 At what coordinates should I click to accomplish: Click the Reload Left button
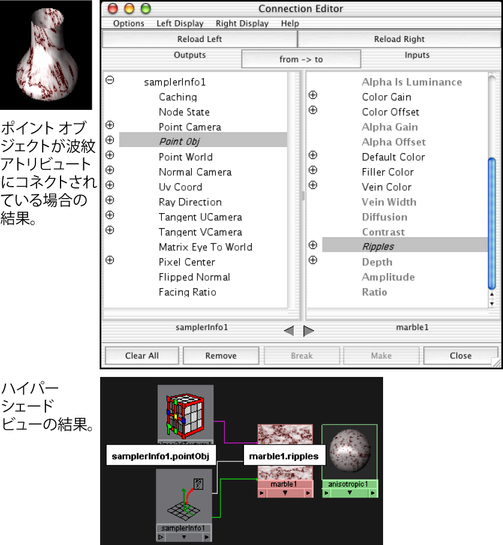click(x=200, y=39)
